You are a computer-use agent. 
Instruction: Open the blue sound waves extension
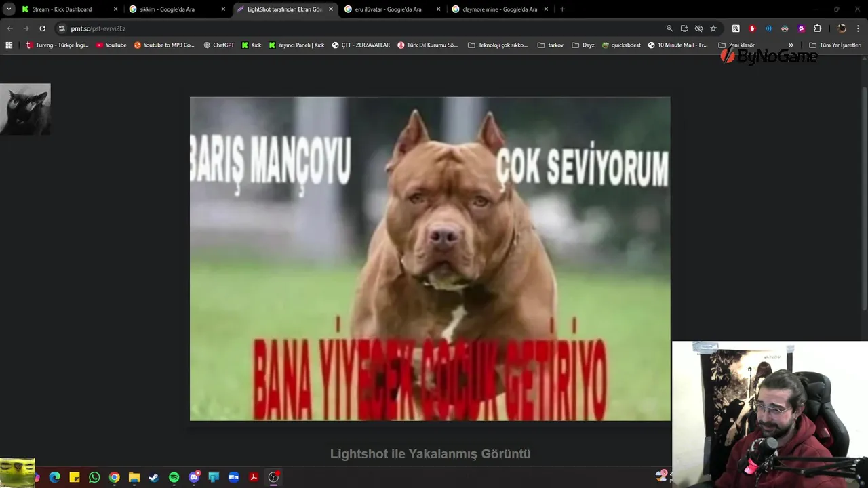[x=768, y=28]
